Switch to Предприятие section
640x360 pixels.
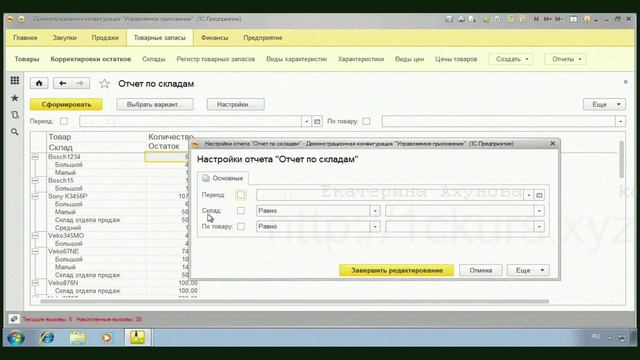(x=263, y=38)
